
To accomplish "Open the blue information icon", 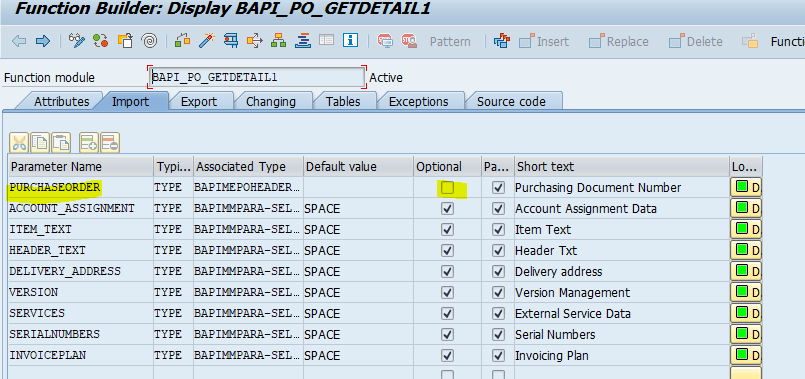I will 350,41.
